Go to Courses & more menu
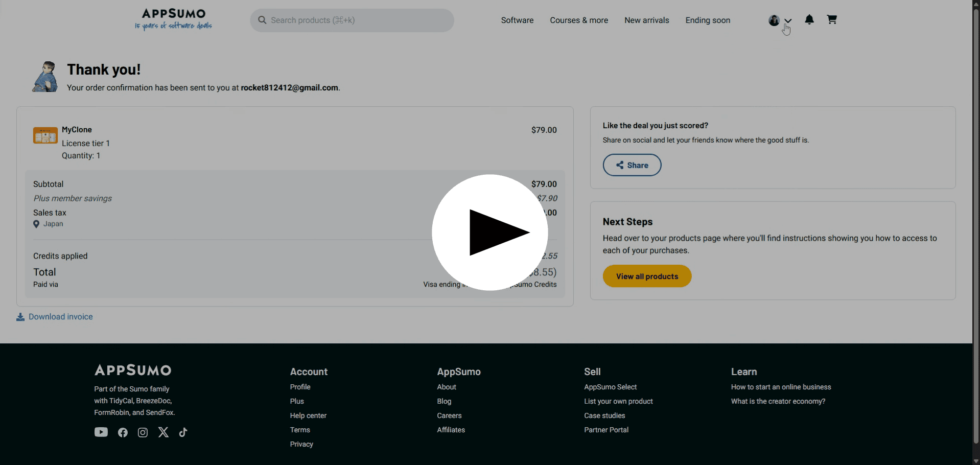This screenshot has height=465, width=980. point(579,20)
